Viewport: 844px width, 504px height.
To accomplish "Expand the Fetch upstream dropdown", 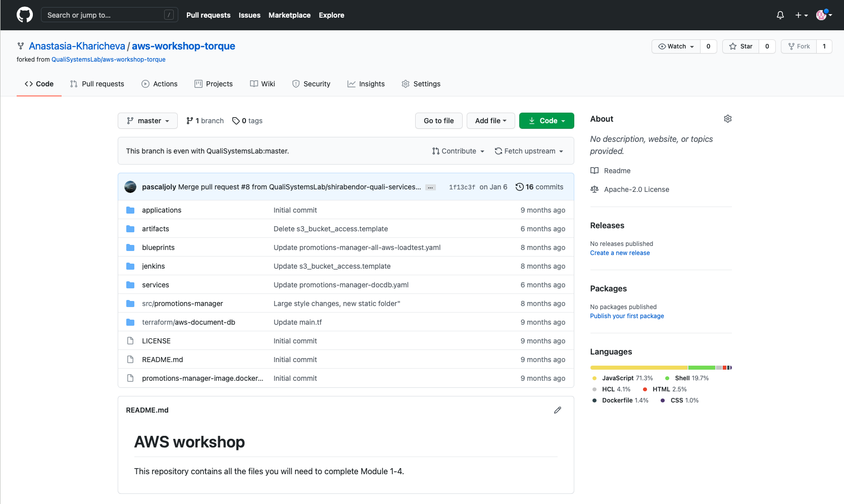I will tap(529, 151).
